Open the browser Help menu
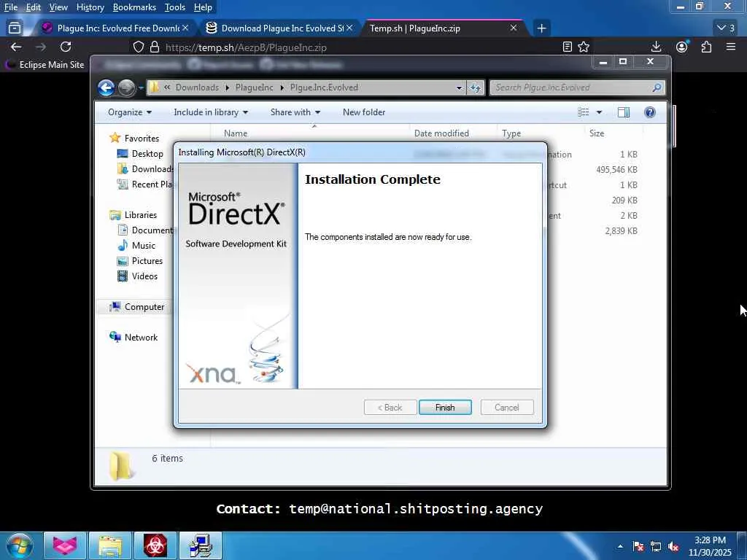The width and height of the screenshot is (747, 560). click(x=203, y=7)
